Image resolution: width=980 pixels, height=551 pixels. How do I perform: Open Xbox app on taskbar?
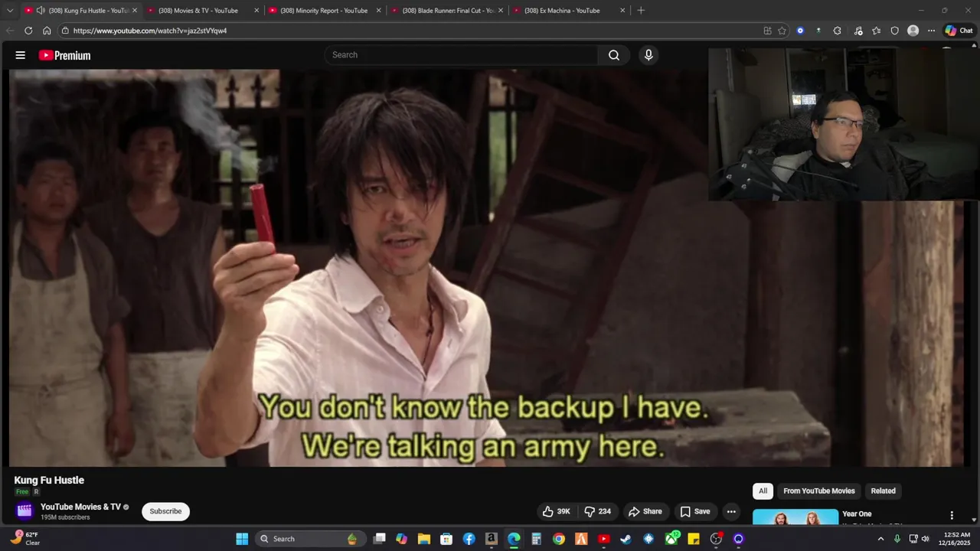pyautogui.click(x=671, y=539)
